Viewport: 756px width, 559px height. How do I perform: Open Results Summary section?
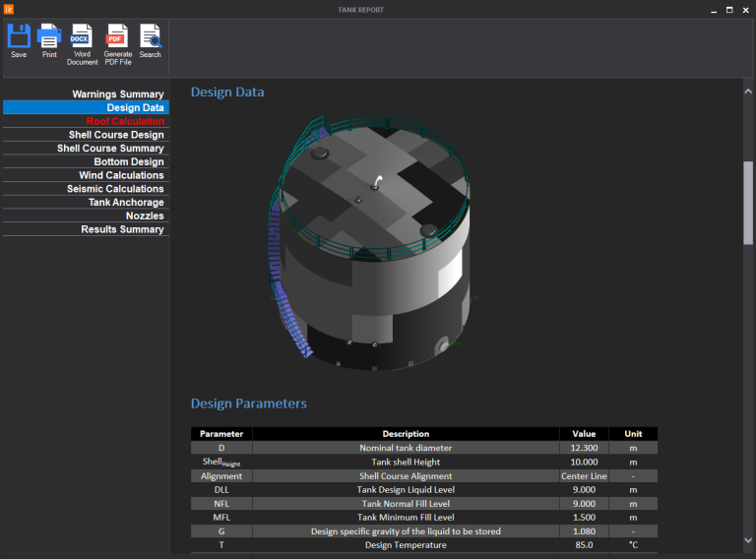click(86, 229)
